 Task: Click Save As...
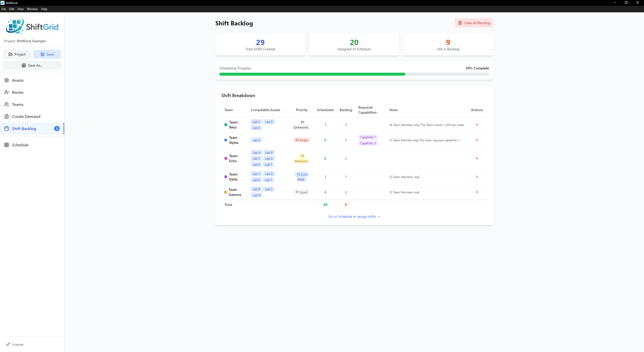[x=32, y=65]
